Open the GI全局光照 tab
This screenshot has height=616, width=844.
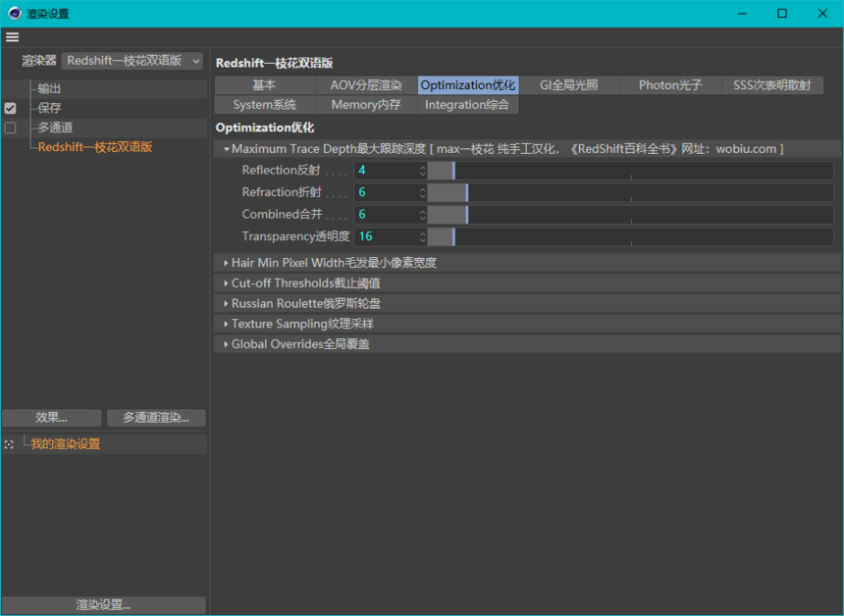coord(569,85)
